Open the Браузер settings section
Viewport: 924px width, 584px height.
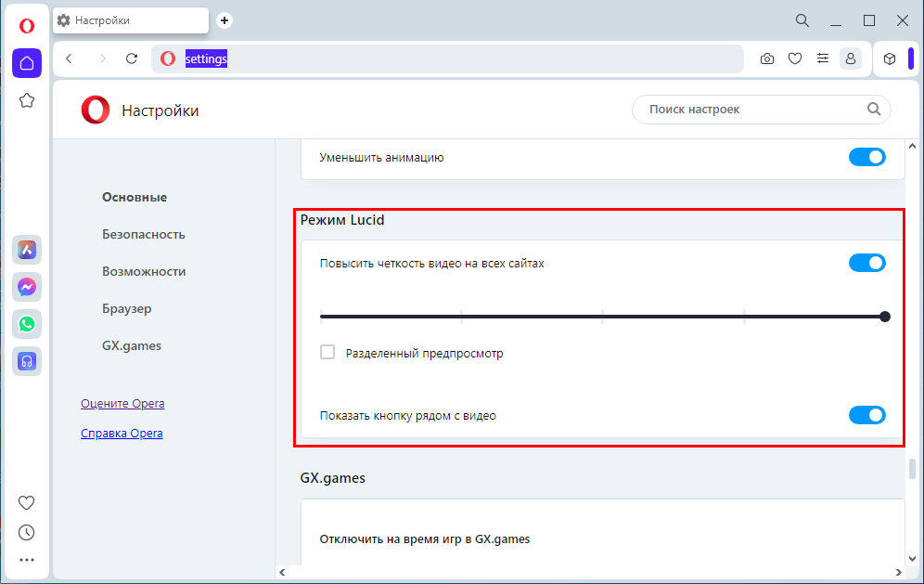click(127, 308)
